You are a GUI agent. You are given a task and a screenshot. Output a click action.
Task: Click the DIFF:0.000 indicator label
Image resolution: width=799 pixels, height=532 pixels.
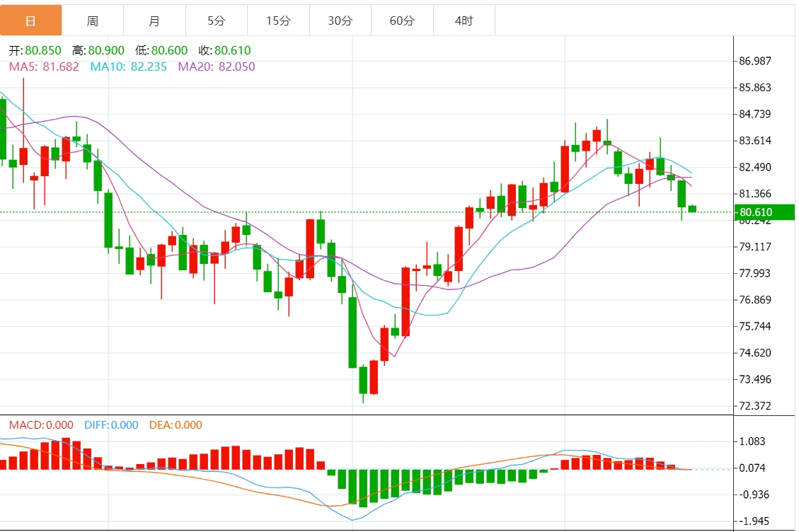[x=111, y=425]
